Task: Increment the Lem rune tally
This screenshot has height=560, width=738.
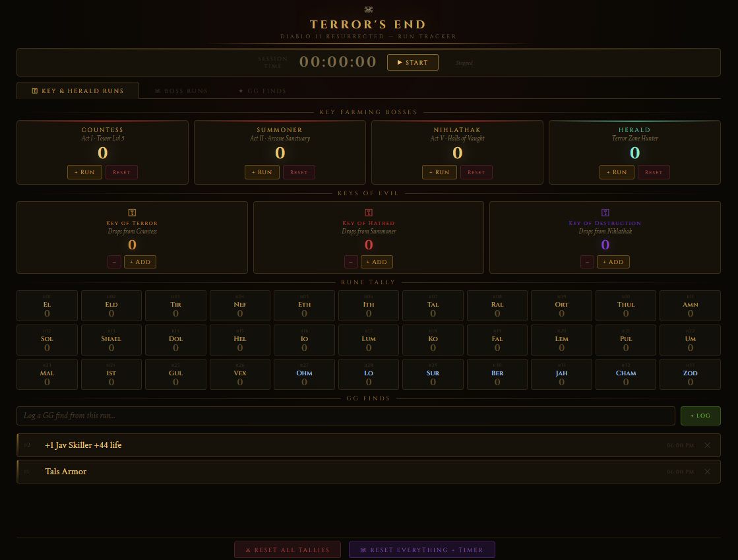Action: click(561, 340)
